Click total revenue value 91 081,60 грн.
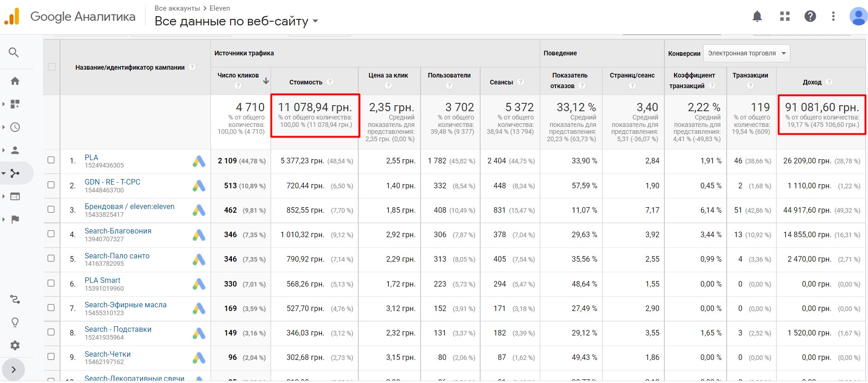Image resolution: width=868 pixels, height=383 pixels. point(822,107)
